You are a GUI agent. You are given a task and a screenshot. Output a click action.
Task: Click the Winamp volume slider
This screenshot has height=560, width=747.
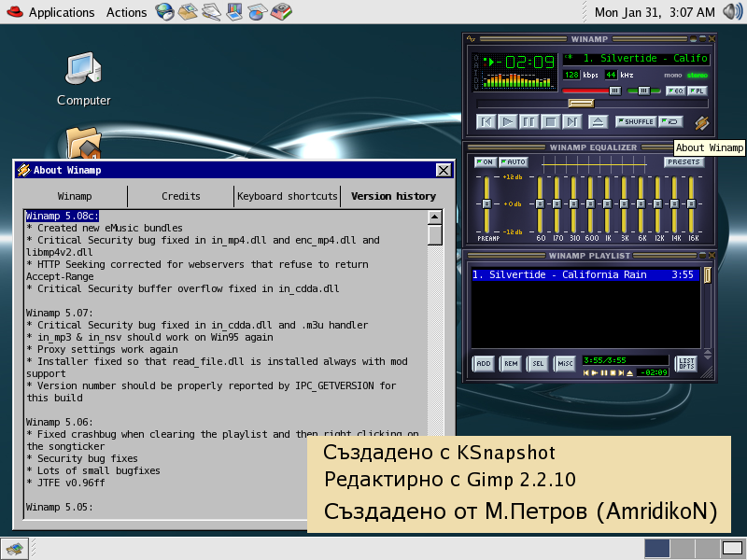592,91
